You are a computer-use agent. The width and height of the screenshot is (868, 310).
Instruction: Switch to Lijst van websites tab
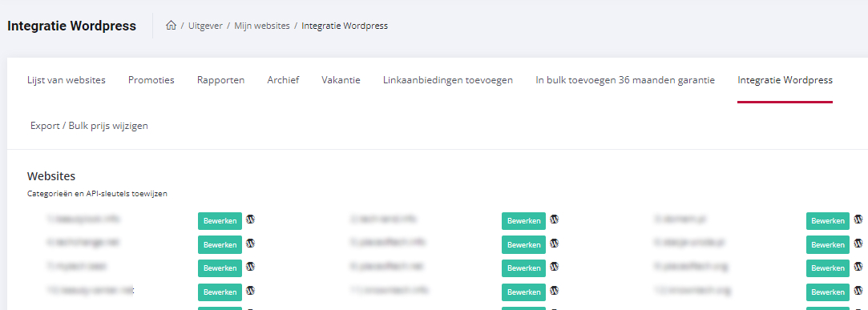pyautogui.click(x=67, y=80)
